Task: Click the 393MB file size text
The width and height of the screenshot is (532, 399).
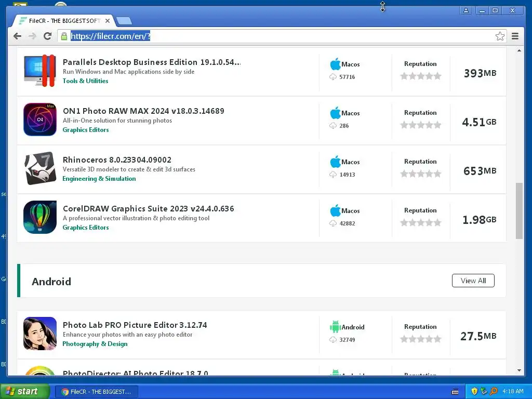Action: [480, 73]
